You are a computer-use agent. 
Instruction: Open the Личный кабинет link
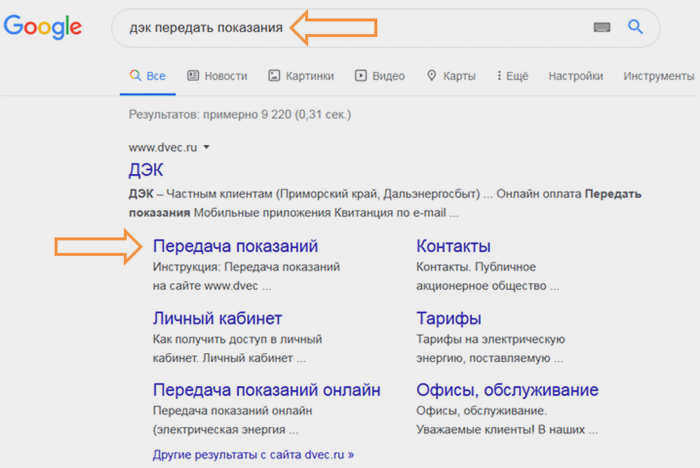[x=217, y=318]
